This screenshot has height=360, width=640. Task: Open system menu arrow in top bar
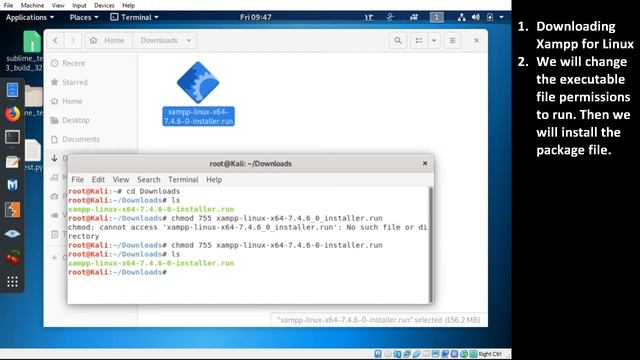502,17
